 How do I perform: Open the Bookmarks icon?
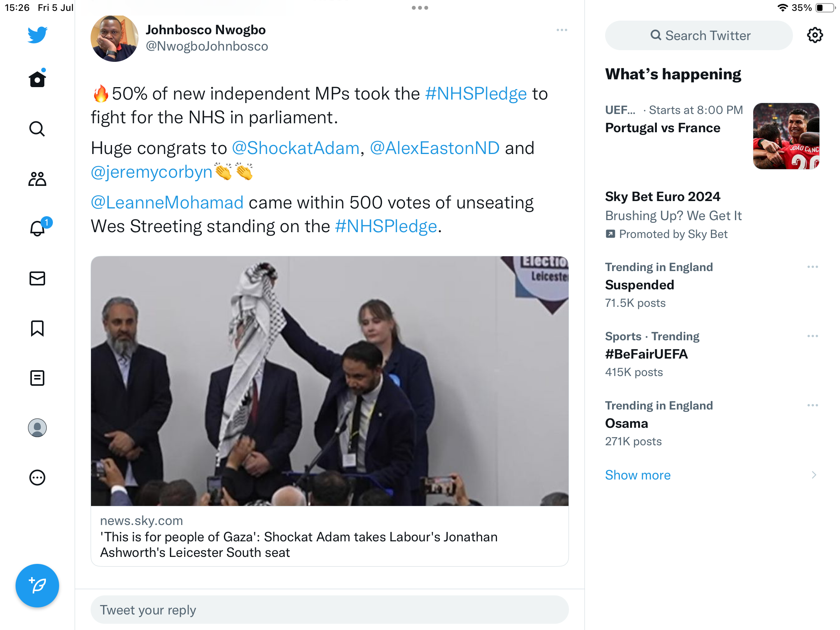click(37, 329)
